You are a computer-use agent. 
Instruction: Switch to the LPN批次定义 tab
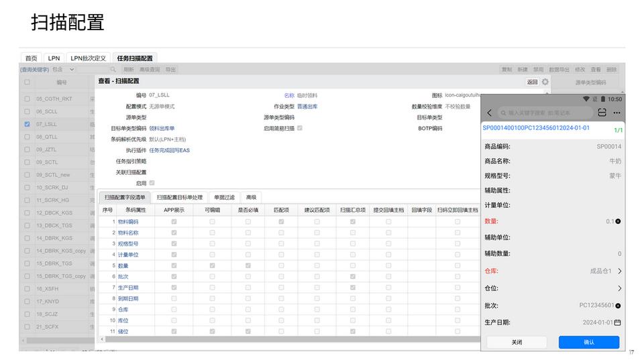pos(88,58)
